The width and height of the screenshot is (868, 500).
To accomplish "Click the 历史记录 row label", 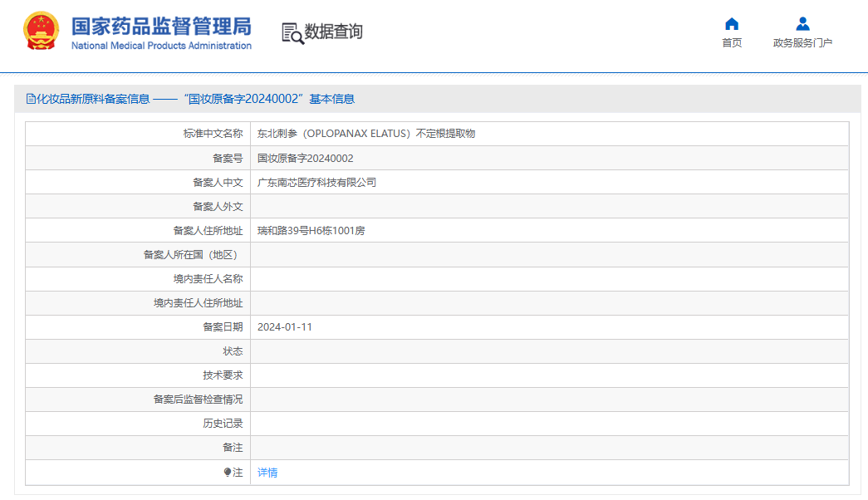I will [223, 424].
